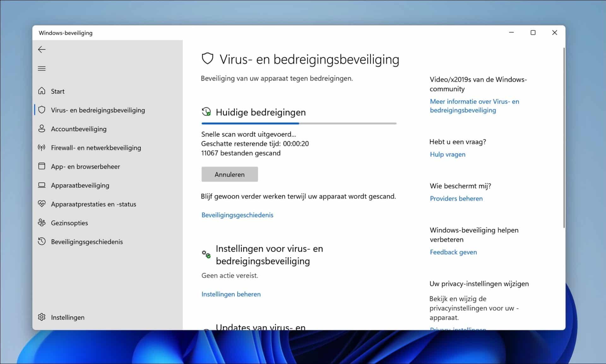Navigate back with the arrow
Image resolution: width=606 pixels, height=364 pixels.
click(42, 49)
